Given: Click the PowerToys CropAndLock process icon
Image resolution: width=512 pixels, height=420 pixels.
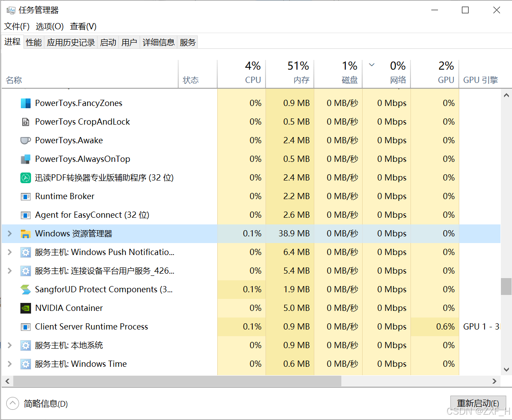Looking at the screenshot, I should (25, 122).
